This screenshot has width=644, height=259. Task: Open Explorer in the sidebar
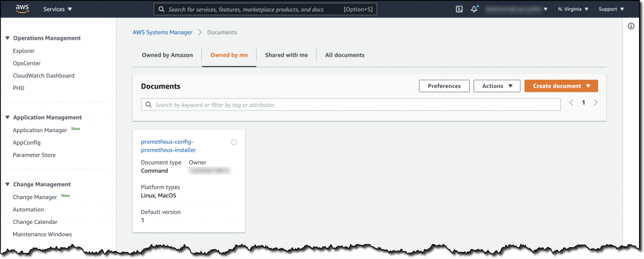pos(24,51)
